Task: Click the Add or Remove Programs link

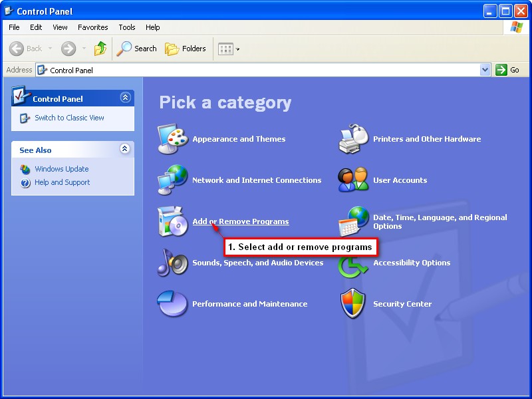Action: point(241,221)
